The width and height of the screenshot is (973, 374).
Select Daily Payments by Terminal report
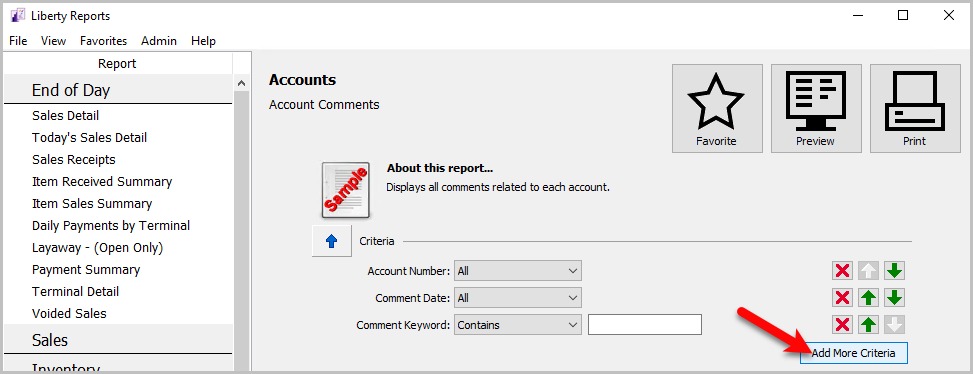tap(111, 226)
